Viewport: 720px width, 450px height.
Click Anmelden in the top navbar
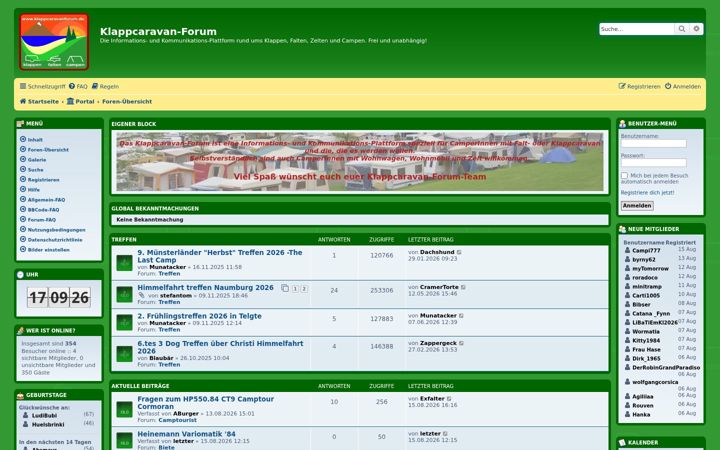point(683,86)
